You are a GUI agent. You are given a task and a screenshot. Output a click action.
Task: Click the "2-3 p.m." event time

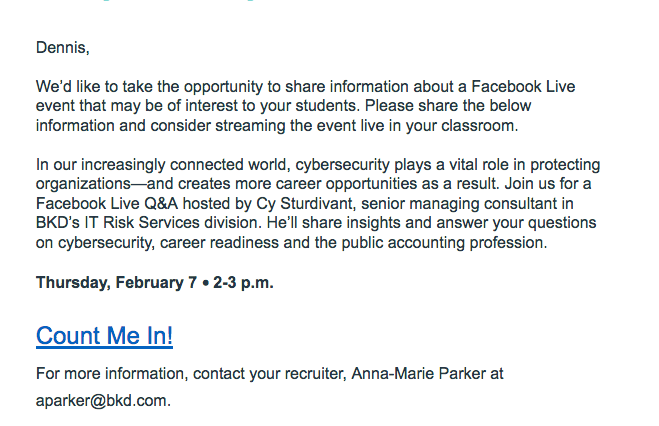[243, 282]
